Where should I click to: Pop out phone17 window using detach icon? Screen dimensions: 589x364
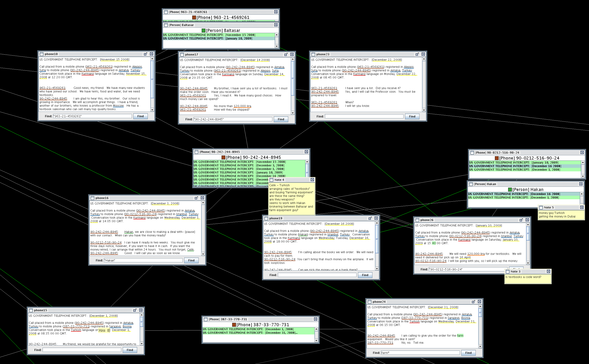click(286, 55)
